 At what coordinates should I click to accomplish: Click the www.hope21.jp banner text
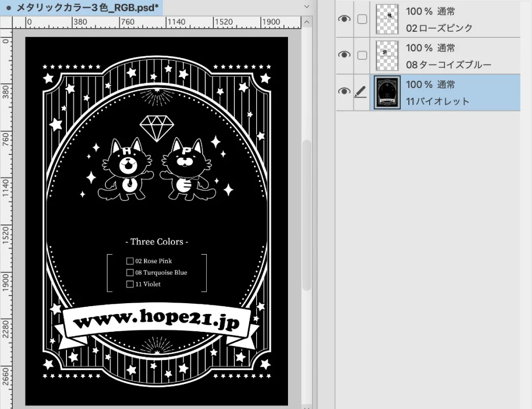tap(157, 321)
